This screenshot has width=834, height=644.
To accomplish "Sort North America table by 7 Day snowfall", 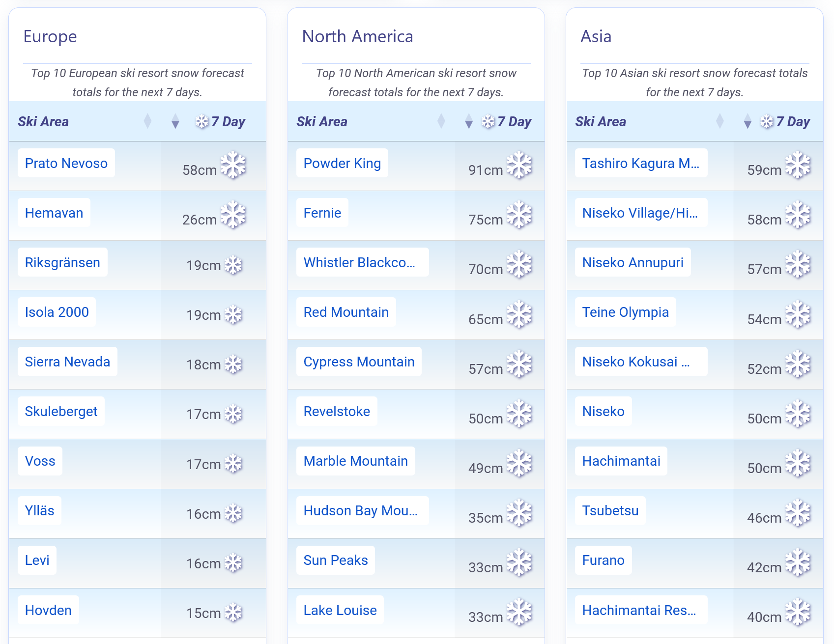I will point(469,121).
